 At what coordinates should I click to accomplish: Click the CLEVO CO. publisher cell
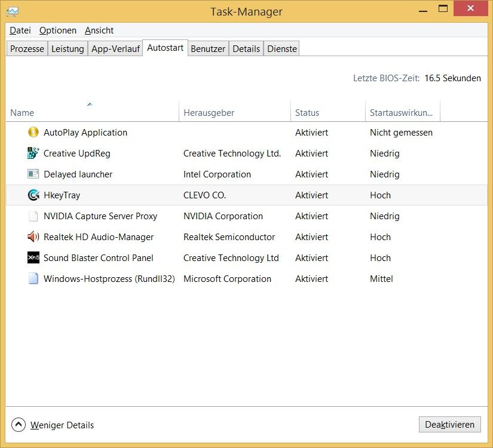click(x=205, y=195)
